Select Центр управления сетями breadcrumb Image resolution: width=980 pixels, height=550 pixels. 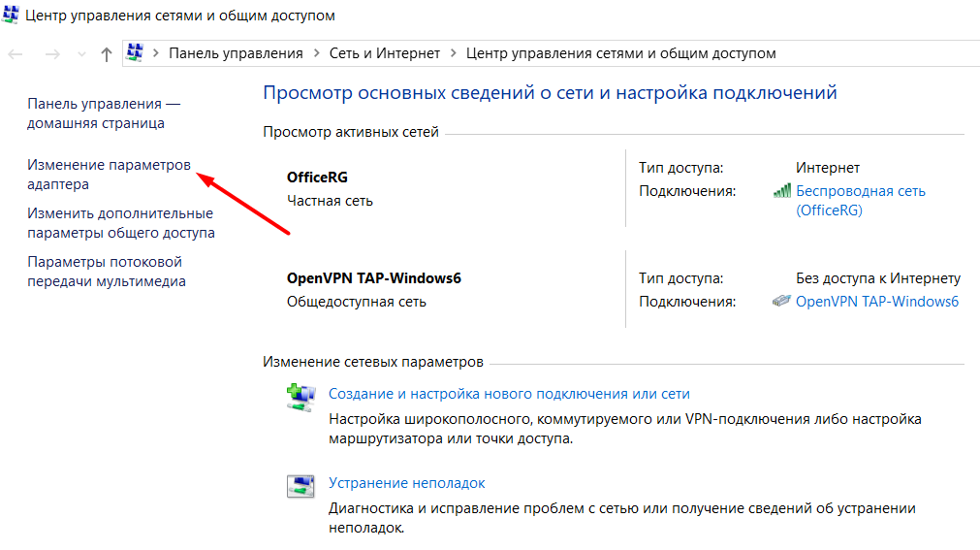(620, 53)
